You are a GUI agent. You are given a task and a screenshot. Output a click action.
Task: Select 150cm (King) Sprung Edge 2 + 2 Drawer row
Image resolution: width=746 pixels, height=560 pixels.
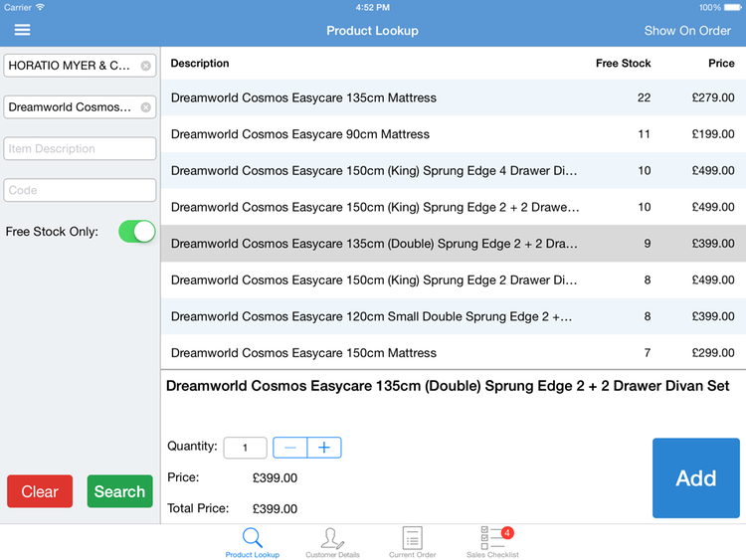454,207
